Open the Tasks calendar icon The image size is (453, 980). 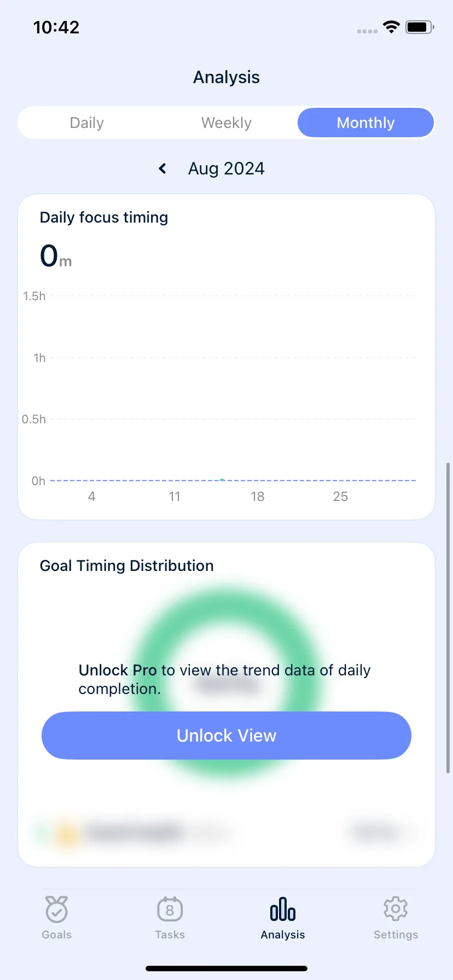coord(170,909)
